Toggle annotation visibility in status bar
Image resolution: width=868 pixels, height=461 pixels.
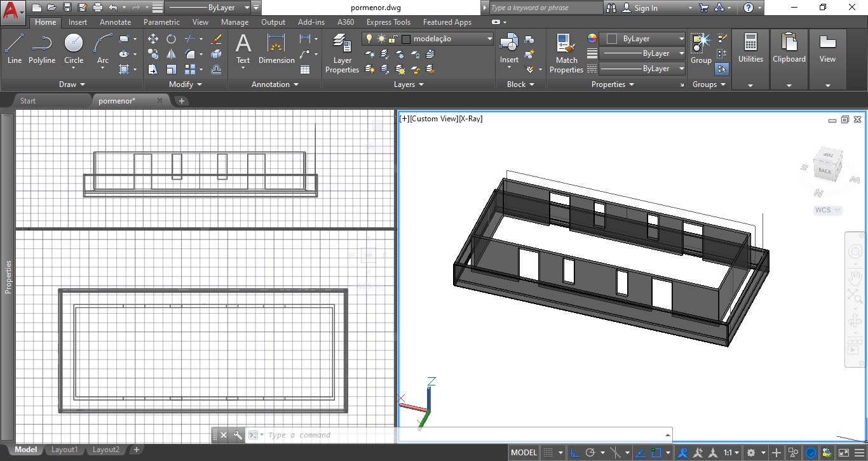(x=682, y=453)
